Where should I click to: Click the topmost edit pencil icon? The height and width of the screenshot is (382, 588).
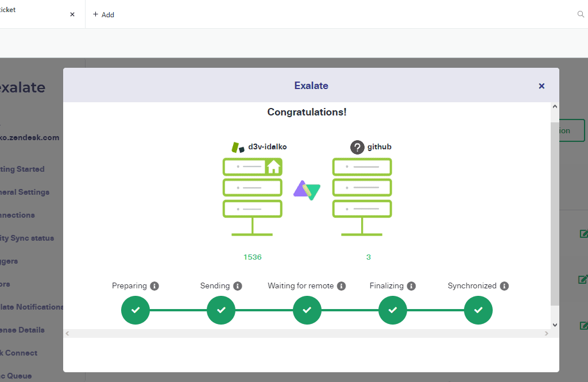[x=584, y=234]
